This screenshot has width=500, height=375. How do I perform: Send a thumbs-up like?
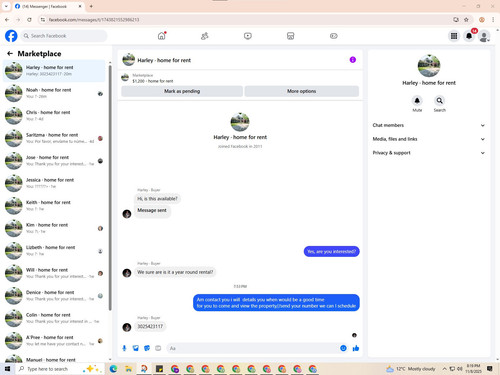tap(356, 348)
